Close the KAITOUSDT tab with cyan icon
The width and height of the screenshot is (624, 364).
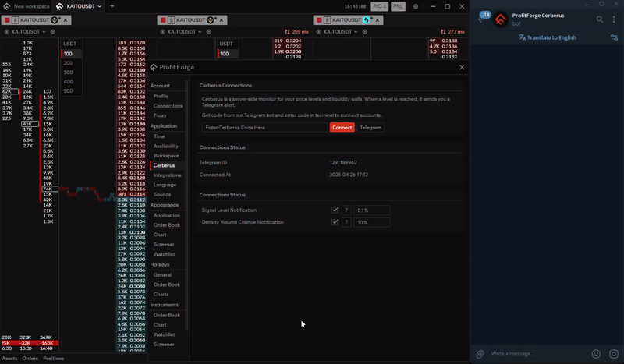(x=378, y=20)
